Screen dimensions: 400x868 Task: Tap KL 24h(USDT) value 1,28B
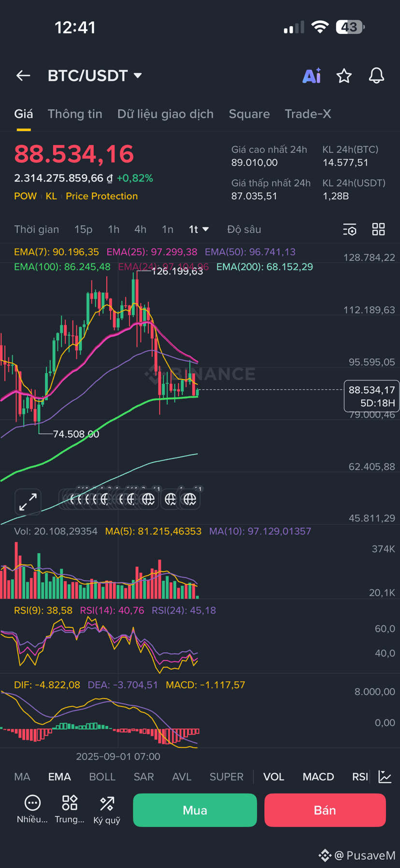point(336,196)
